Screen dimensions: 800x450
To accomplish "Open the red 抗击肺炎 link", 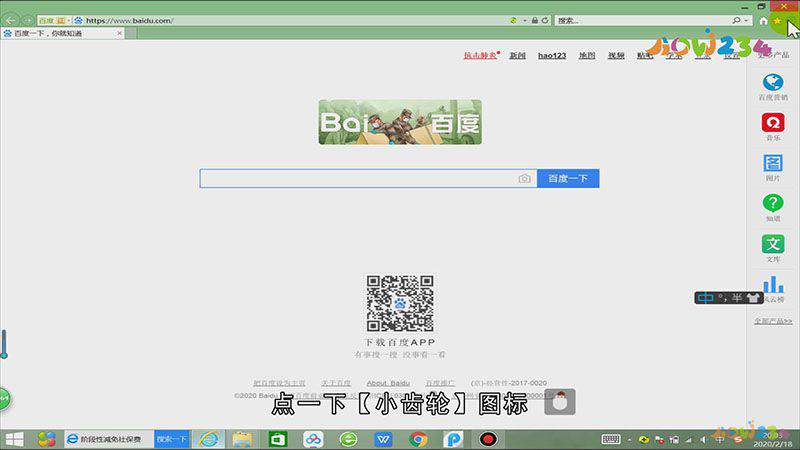I will tap(480, 55).
